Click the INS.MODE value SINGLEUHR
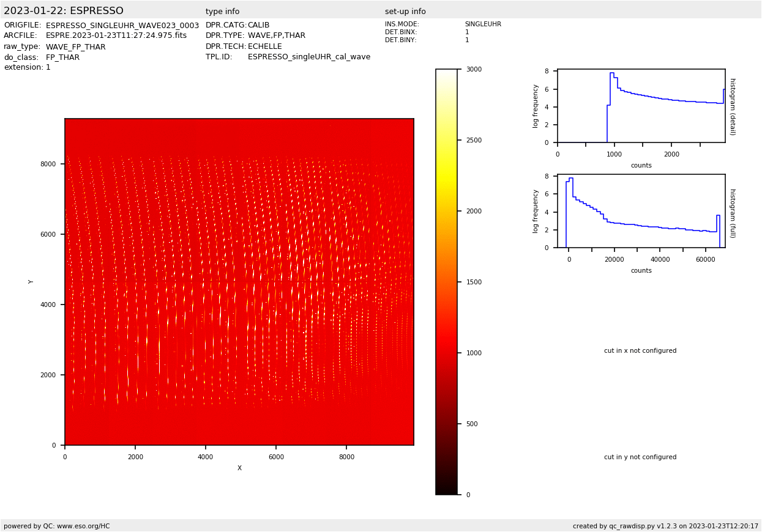 [x=482, y=24]
